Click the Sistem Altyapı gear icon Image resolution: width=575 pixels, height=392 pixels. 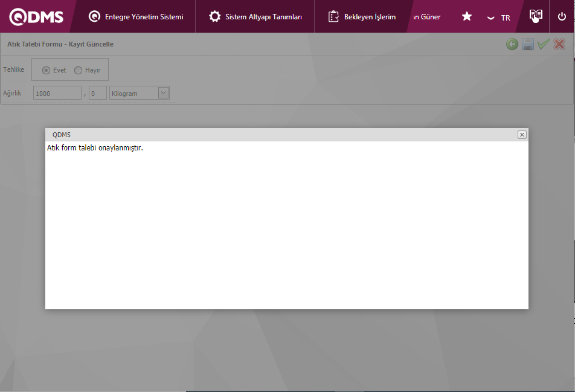(x=214, y=16)
